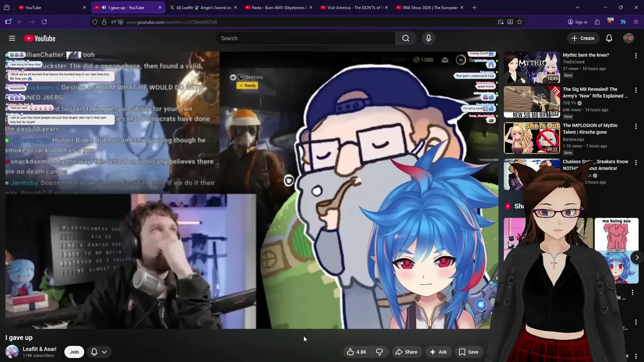Screen dimensions: 644x362
Task: Open Firefox sidebar toggle icon
Action: tap(8, 22)
